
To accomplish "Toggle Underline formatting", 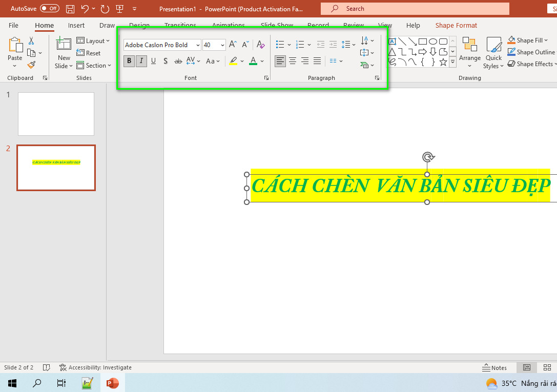I will 153,61.
